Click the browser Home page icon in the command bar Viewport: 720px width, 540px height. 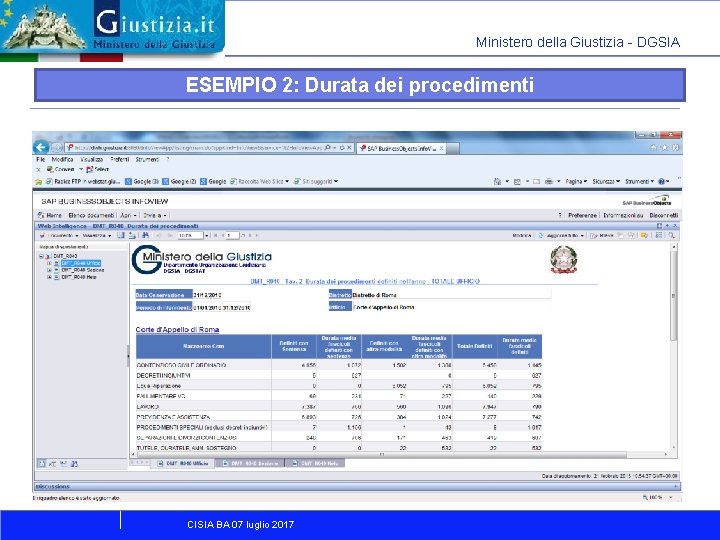(x=497, y=182)
